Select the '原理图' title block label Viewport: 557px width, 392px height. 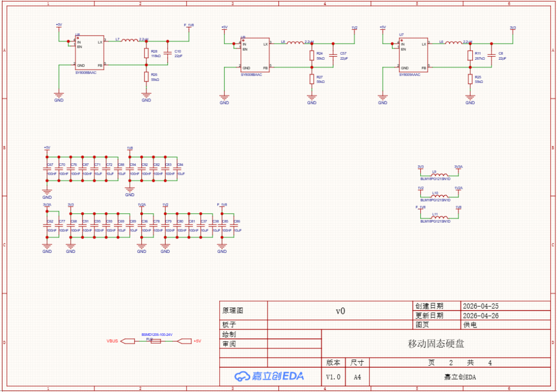[233, 311]
